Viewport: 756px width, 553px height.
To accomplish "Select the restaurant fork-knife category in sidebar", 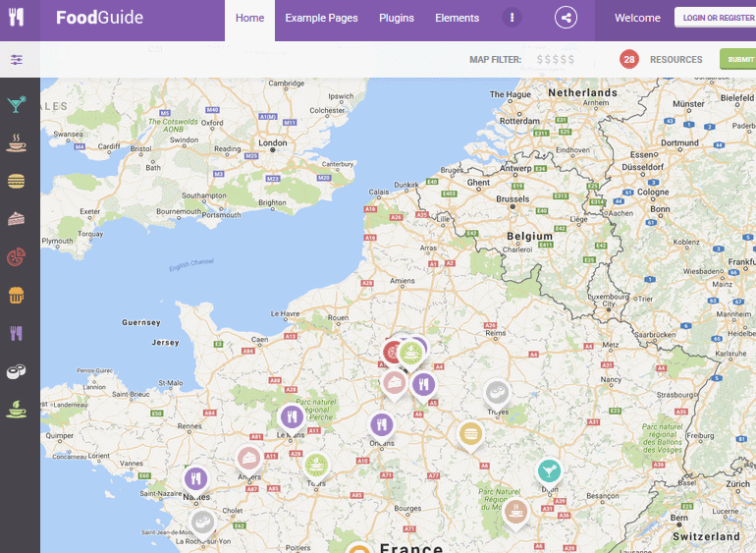I will coord(17,333).
